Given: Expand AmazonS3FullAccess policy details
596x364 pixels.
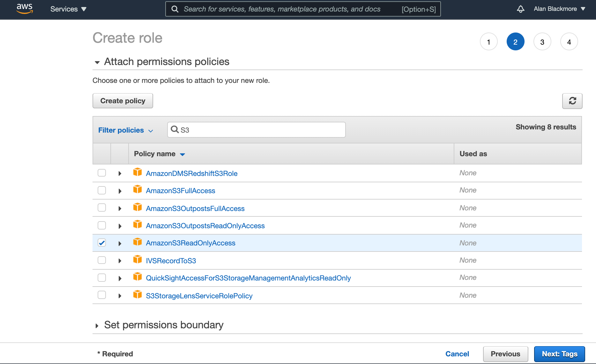Looking at the screenshot, I should (x=120, y=190).
